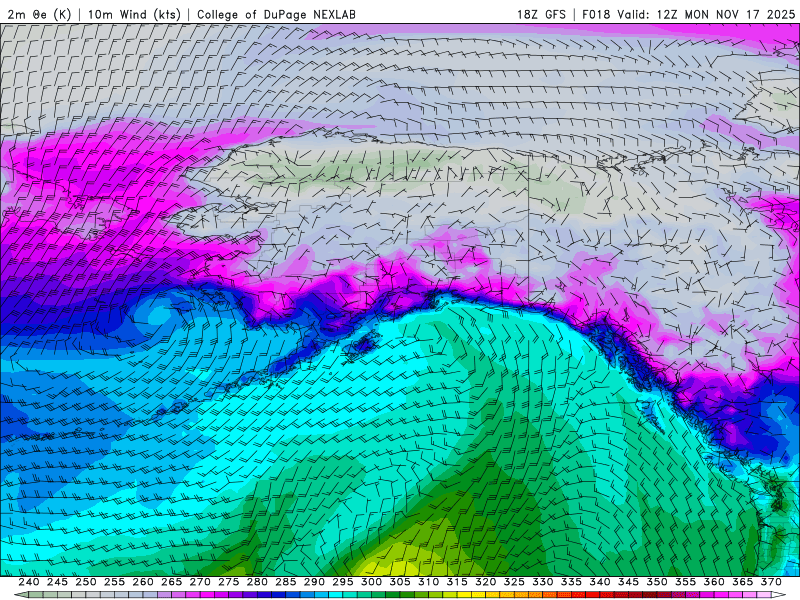Click the 285 value on color scale

coord(286,582)
